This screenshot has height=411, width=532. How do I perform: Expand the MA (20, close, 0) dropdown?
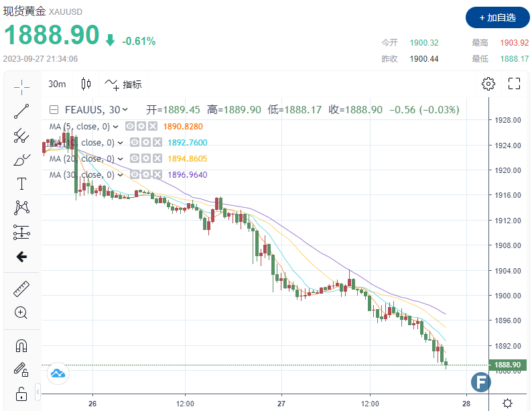(x=119, y=159)
